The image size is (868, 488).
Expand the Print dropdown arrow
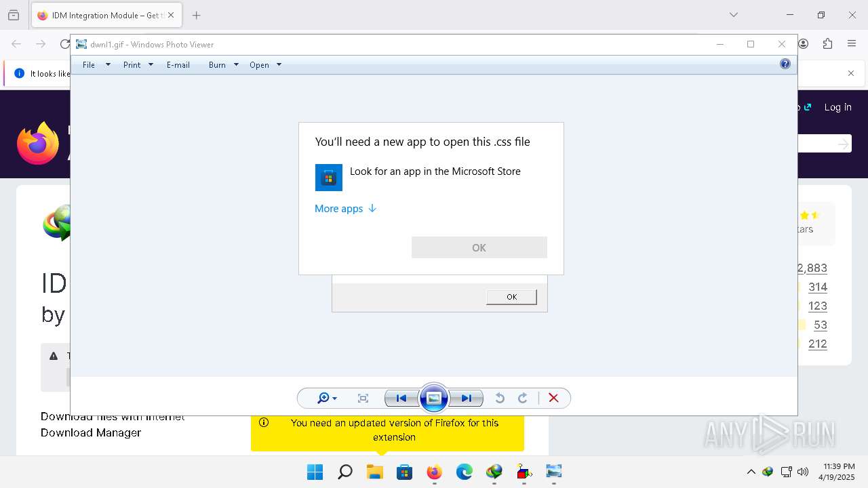(151, 65)
